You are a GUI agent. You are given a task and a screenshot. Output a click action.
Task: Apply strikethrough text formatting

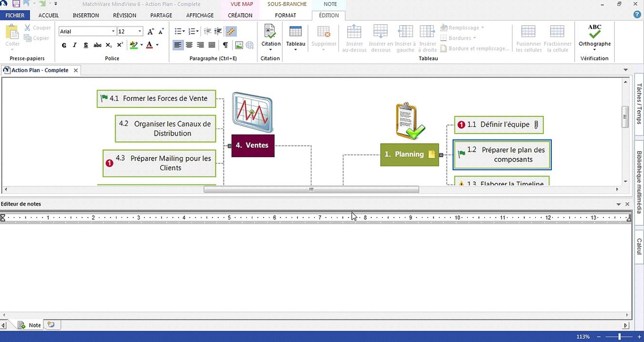pyautogui.click(x=97, y=45)
